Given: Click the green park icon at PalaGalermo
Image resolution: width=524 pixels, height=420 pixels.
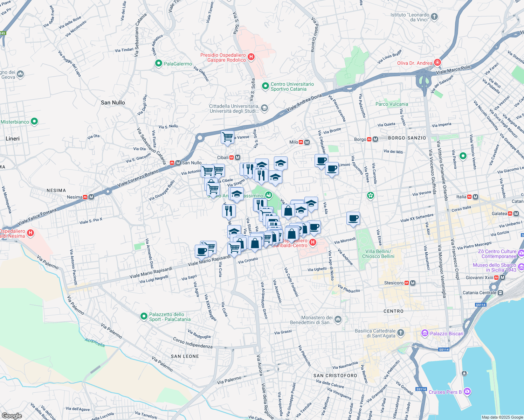Looking at the screenshot, I should pos(159,64).
